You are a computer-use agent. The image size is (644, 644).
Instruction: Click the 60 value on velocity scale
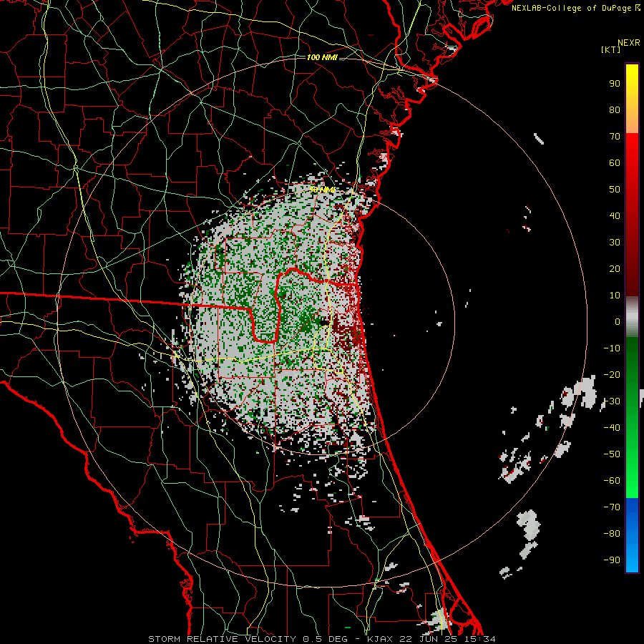(x=615, y=163)
